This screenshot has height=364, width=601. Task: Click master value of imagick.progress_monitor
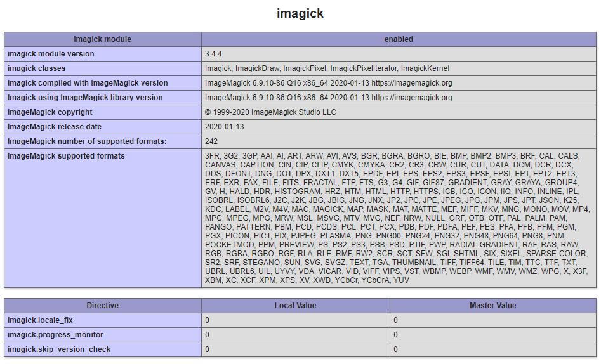[x=493, y=334]
